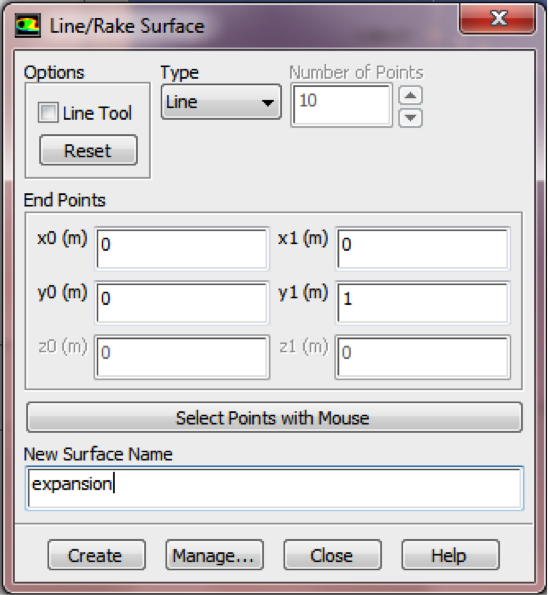The height and width of the screenshot is (595, 548).
Task: Close the Line/Rake Surface dialog with X
Action: pos(498,18)
